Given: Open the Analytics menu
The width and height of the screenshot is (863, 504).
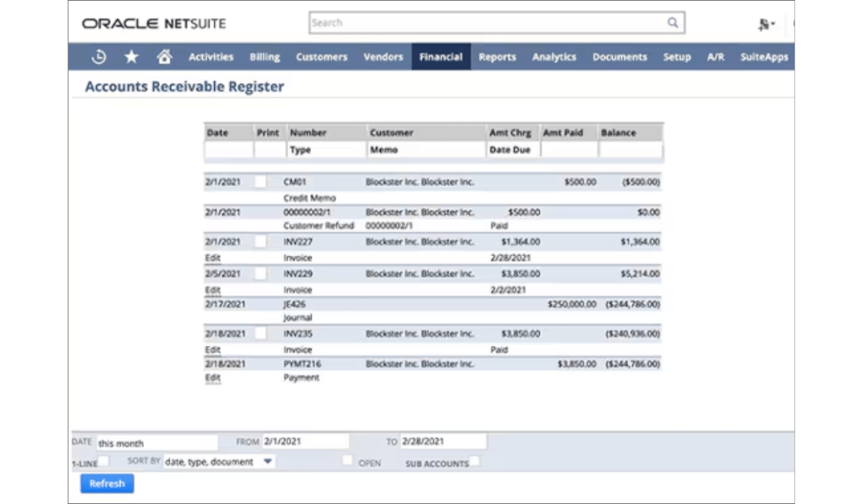Looking at the screenshot, I should click(554, 56).
